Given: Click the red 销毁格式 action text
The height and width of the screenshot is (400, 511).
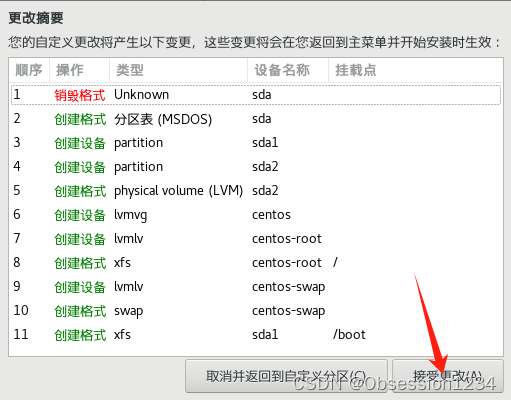Looking at the screenshot, I should [80, 95].
